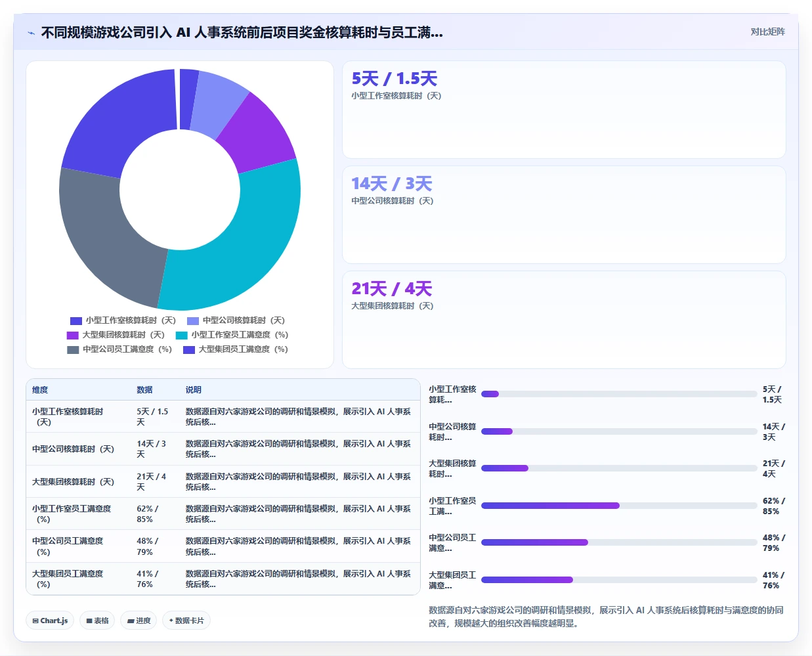Click the footnote about 六家游戏公司的调研
The height and width of the screenshot is (656, 812).
pos(606,617)
